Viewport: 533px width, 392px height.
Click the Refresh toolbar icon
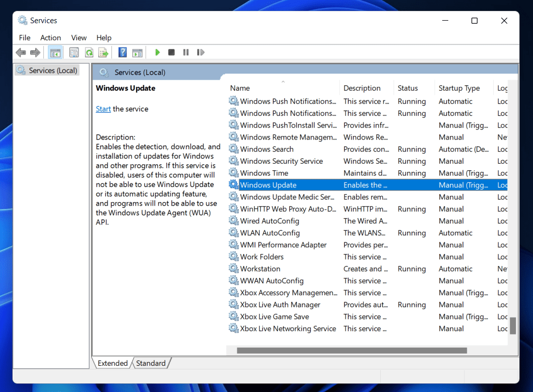(x=89, y=52)
